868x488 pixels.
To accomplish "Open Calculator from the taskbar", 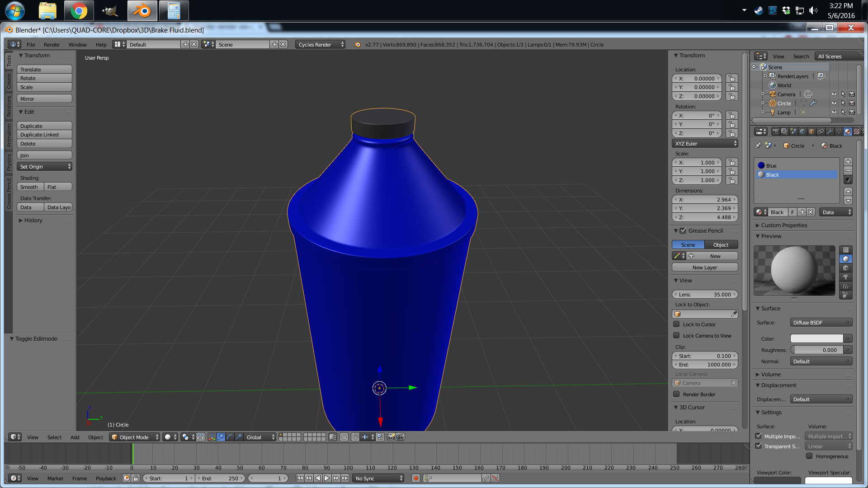I will [174, 11].
